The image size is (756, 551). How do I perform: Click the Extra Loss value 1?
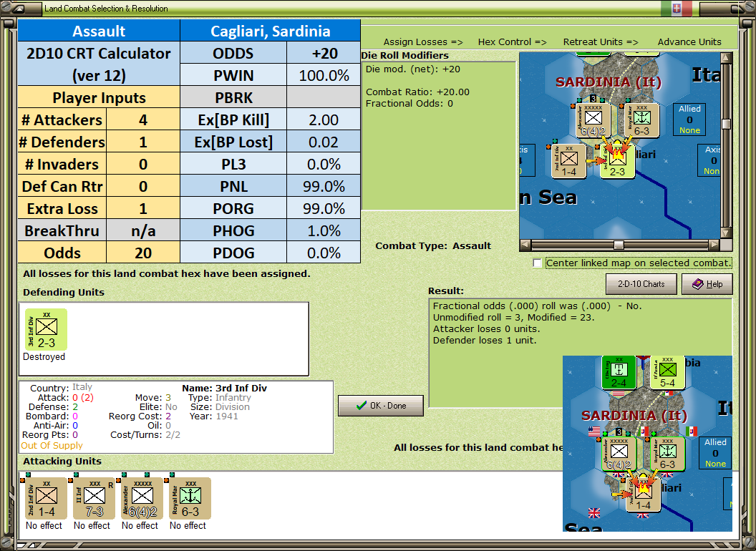point(143,209)
